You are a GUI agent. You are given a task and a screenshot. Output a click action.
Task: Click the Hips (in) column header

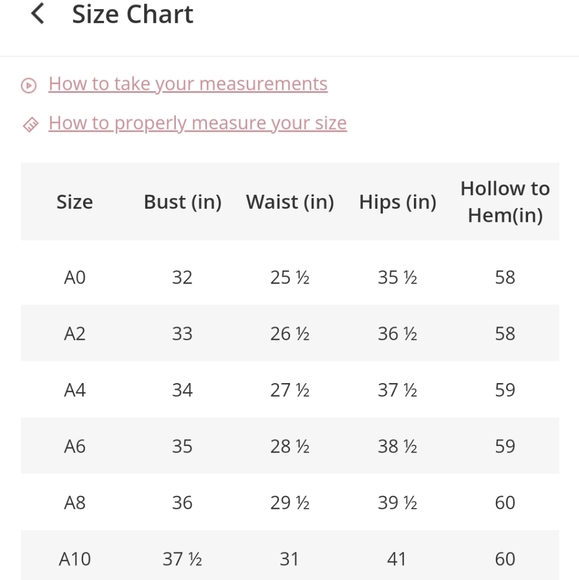click(398, 202)
